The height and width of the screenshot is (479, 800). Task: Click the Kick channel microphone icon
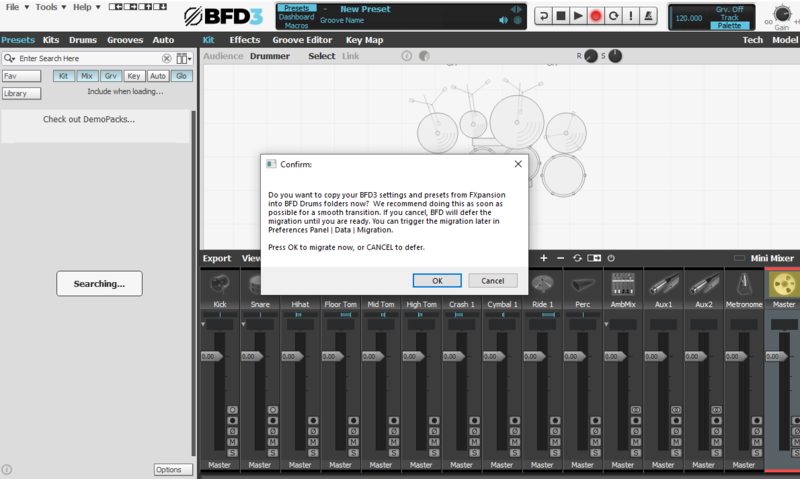point(220,284)
